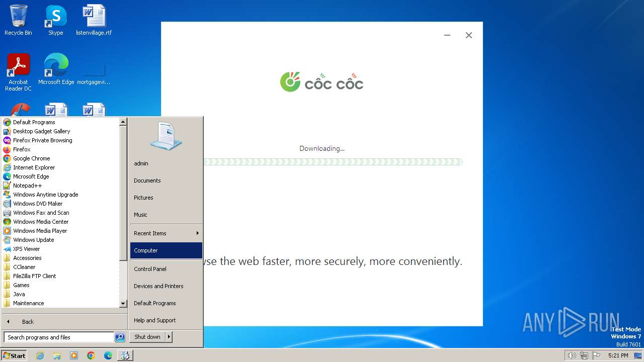Click the volume tray icon

(x=572, y=355)
